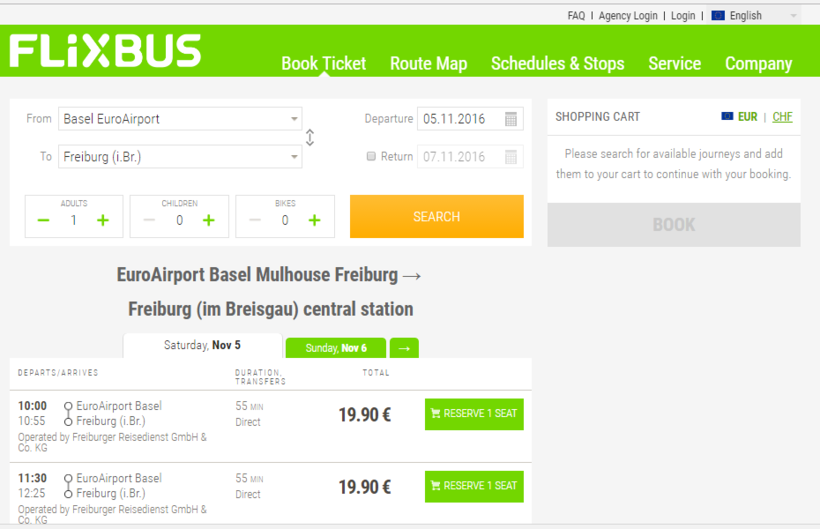Switch to the Sunday, Nov 6 tab
820x529 pixels.
pyautogui.click(x=335, y=348)
